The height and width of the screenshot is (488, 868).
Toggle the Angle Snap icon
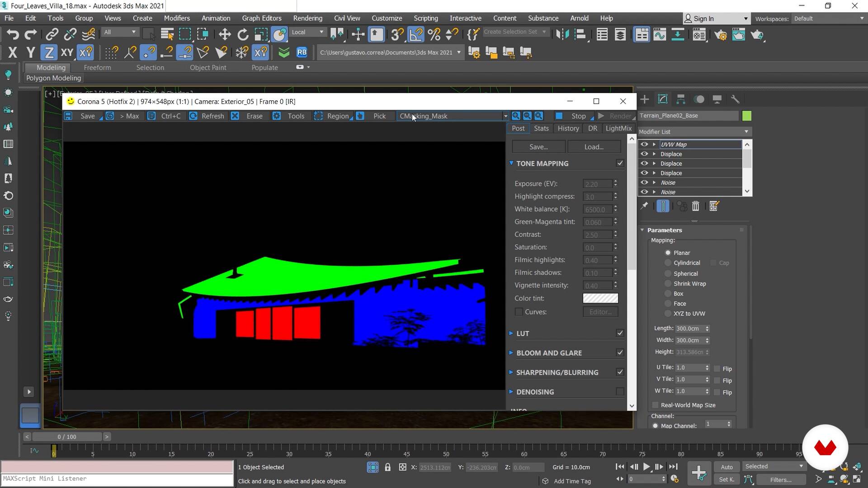(416, 34)
